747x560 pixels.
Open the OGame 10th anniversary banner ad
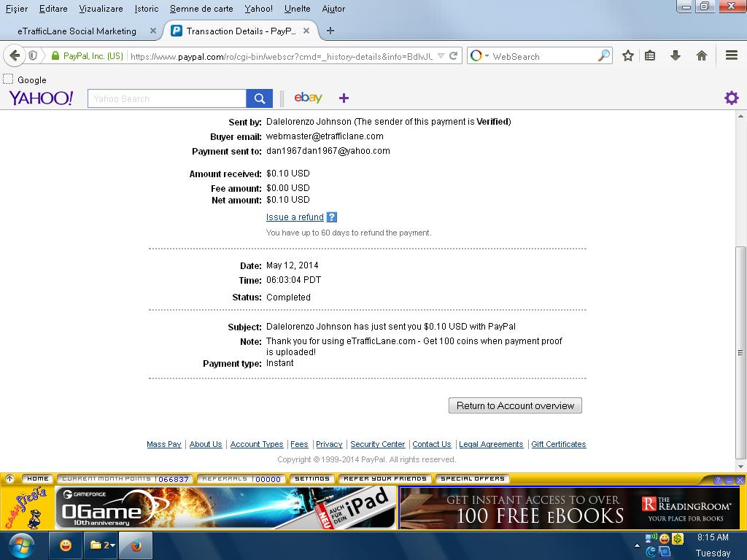click(226, 507)
